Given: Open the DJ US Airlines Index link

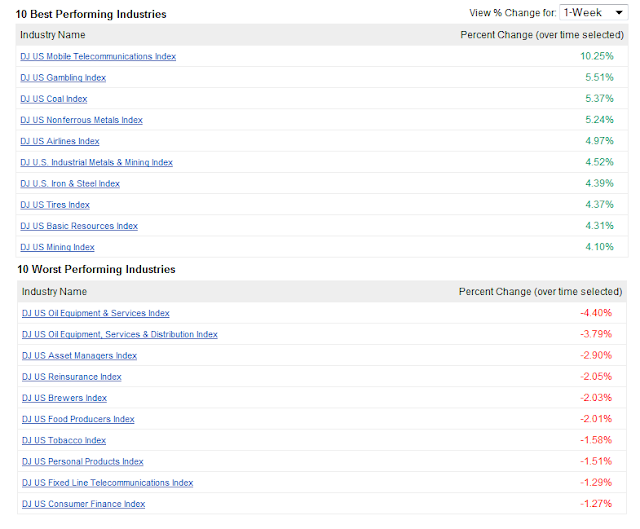Looking at the screenshot, I should pyautogui.click(x=60, y=141).
